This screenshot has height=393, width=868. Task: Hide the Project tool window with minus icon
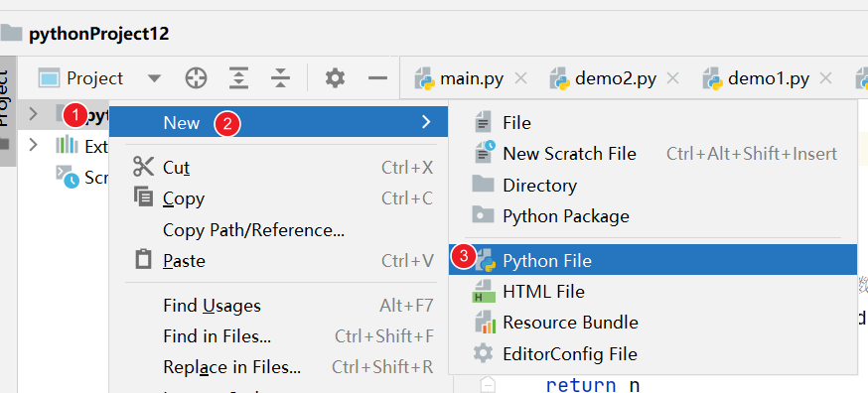(377, 78)
